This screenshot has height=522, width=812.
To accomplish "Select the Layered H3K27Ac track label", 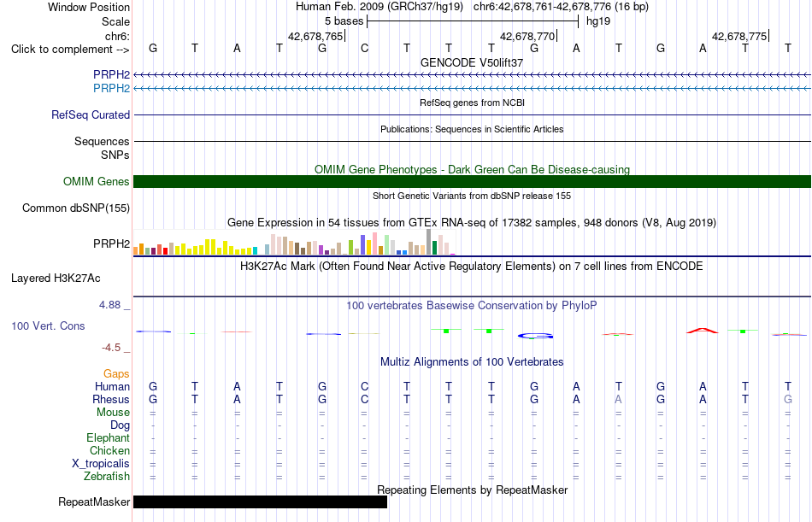I will click(56, 279).
